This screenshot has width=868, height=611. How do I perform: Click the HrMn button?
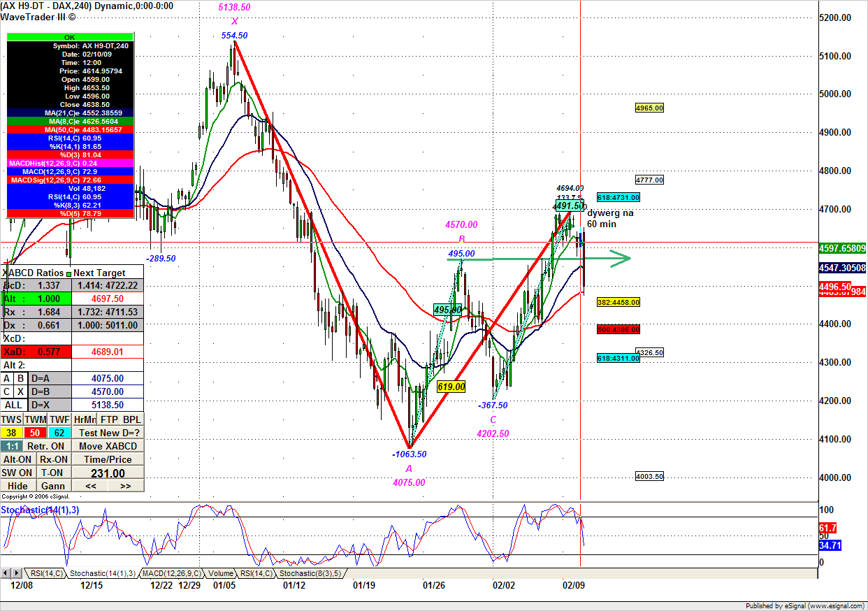[84, 419]
